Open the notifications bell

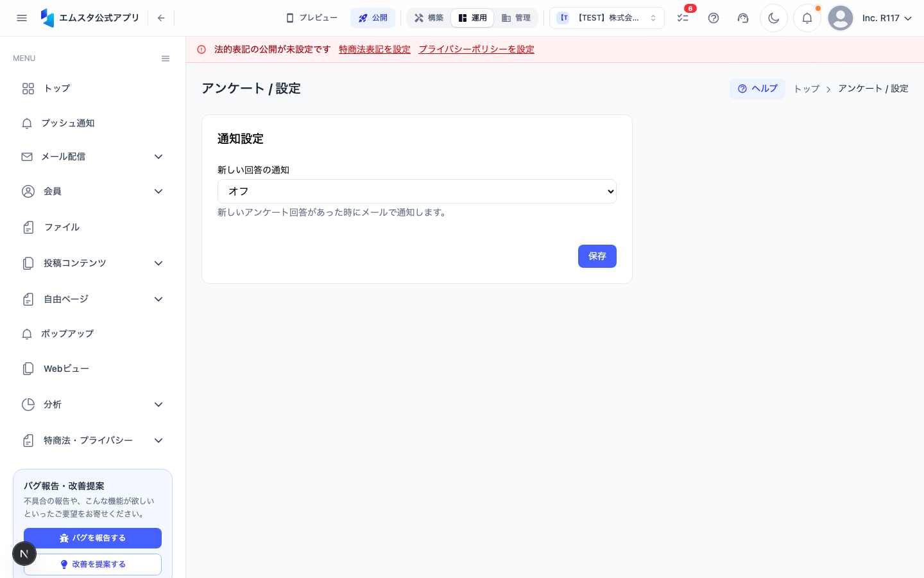pyautogui.click(x=807, y=18)
